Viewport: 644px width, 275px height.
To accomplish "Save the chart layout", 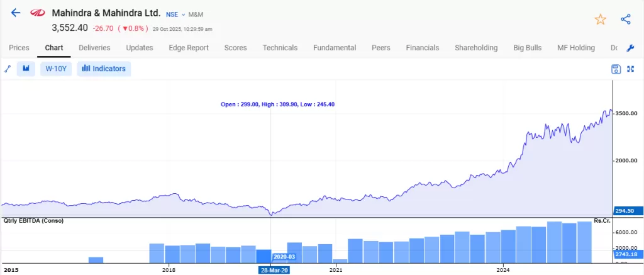I will click(616, 69).
